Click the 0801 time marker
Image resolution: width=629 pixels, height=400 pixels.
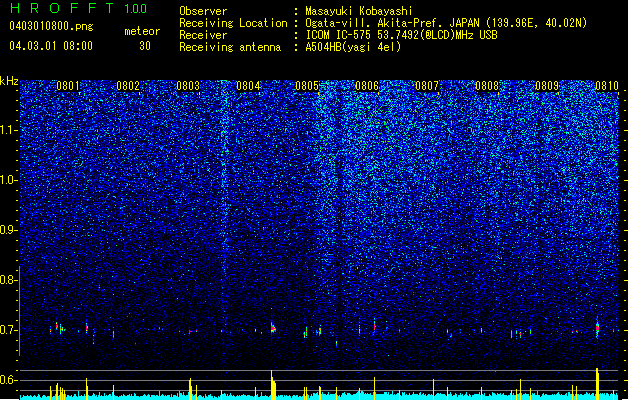68,86
